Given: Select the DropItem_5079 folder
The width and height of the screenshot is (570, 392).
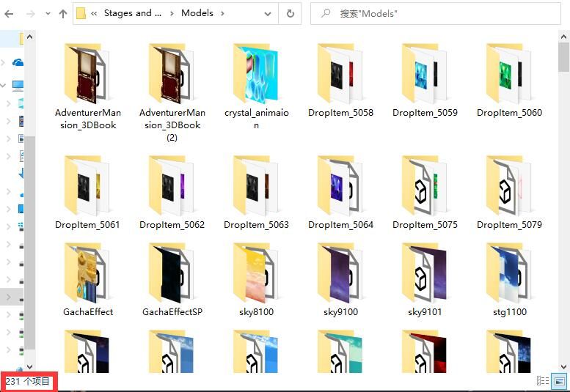Looking at the screenshot, I should 509,193.
